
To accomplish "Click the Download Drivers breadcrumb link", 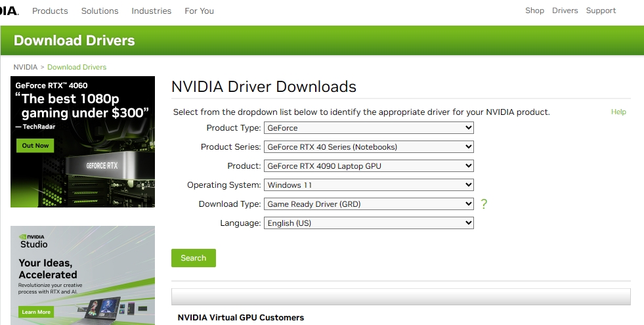I will pyautogui.click(x=77, y=67).
